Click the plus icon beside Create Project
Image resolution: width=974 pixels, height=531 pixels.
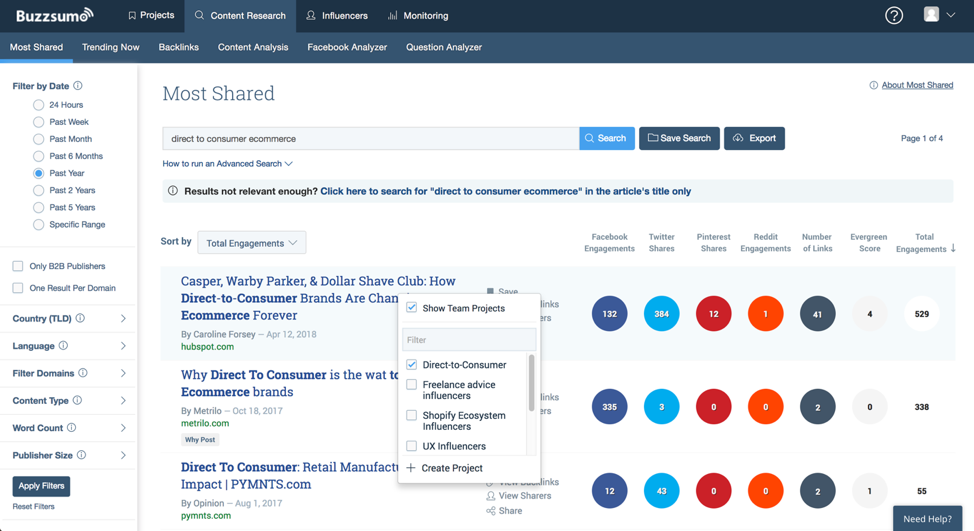(x=411, y=468)
